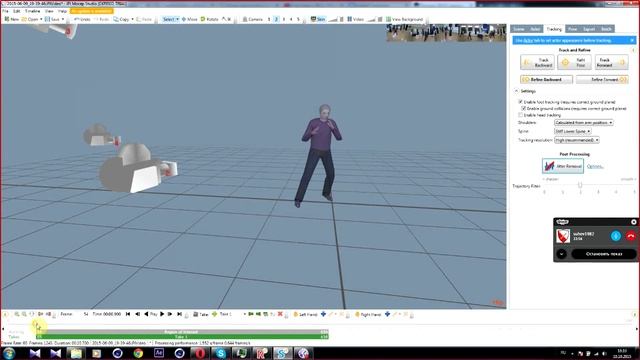This screenshot has height=360, width=640.
Task: Switch to the Pose tab
Action: tap(572, 29)
